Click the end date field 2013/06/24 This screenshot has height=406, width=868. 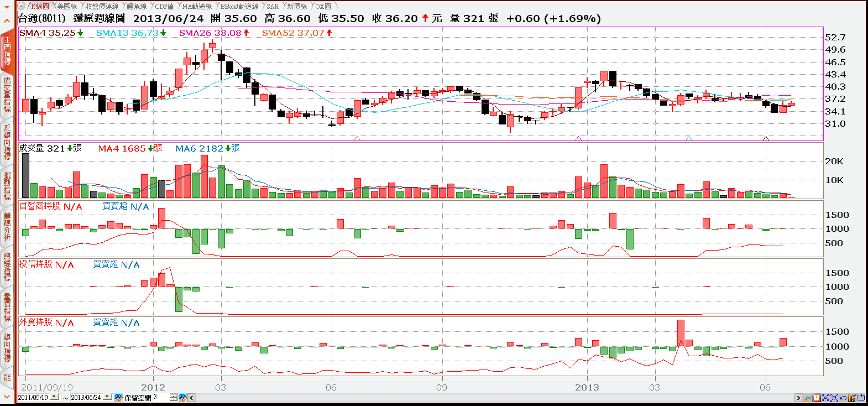point(86,397)
